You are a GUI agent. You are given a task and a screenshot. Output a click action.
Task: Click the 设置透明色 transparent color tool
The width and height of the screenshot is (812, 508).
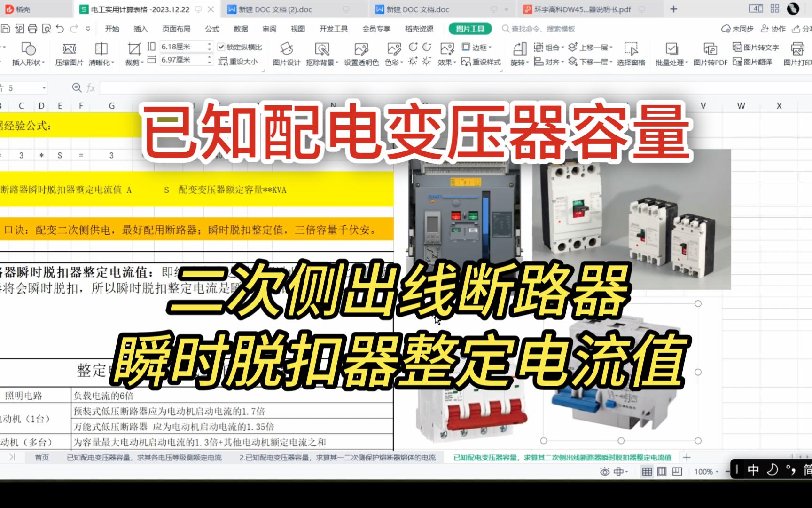pyautogui.click(x=361, y=53)
